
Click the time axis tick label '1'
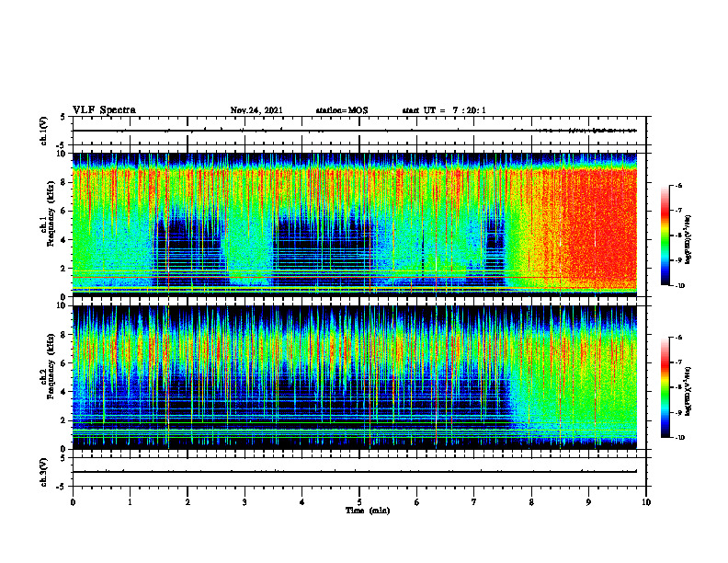tap(130, 502)
